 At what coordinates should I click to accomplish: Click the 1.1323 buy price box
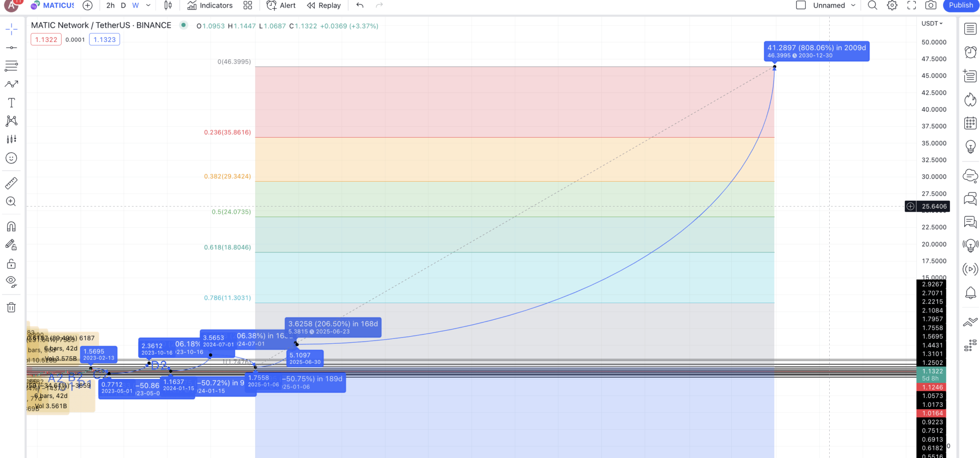pyautogui.click(x=104, y=40)
